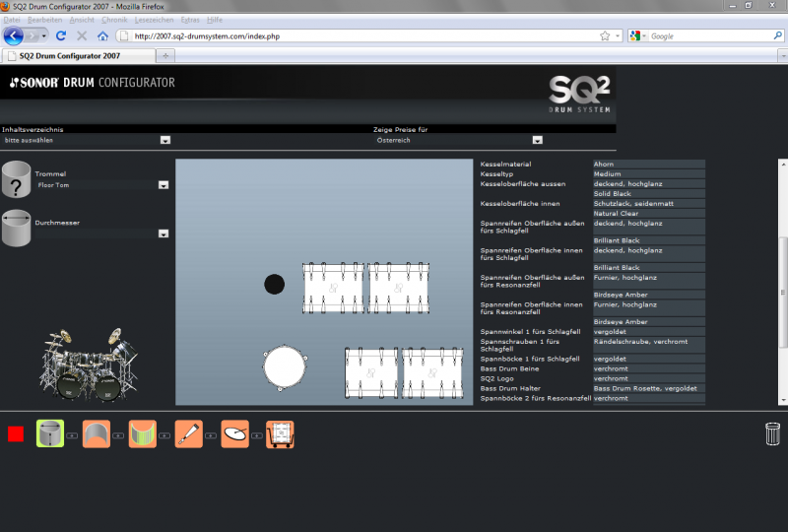The image size is (788, 532).
Task: Open the shell configuration step icon
Action: (x=96, y=433)
